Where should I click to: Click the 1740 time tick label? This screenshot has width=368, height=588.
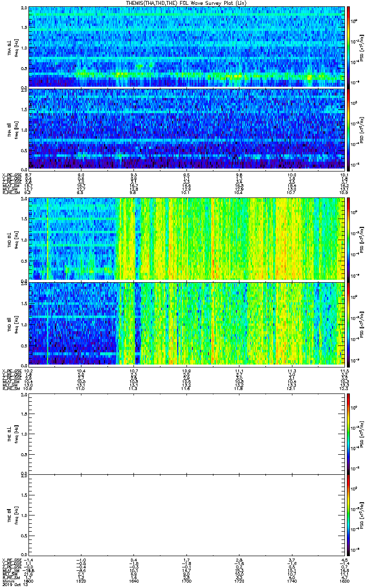pos(291,581)
